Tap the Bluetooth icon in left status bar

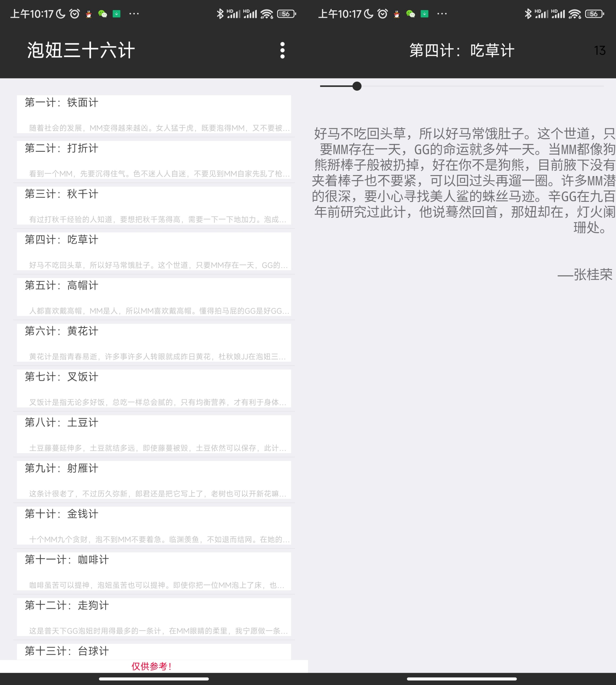click(220, 14)
